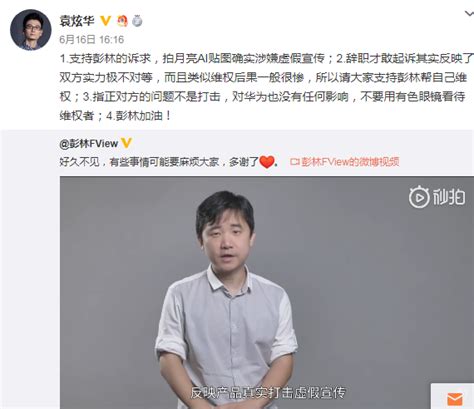Click the post closing line 4.彭林加油！
Screen dimensions: 474x409
click(139, 116)
